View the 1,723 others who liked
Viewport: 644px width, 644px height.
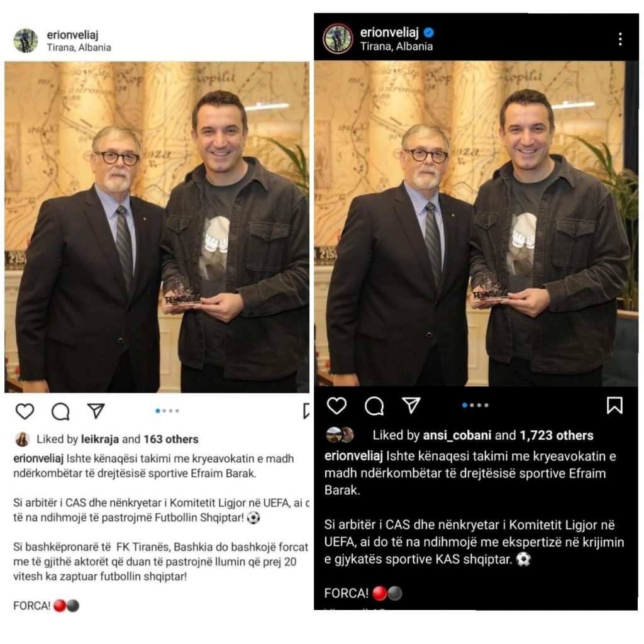557,435
